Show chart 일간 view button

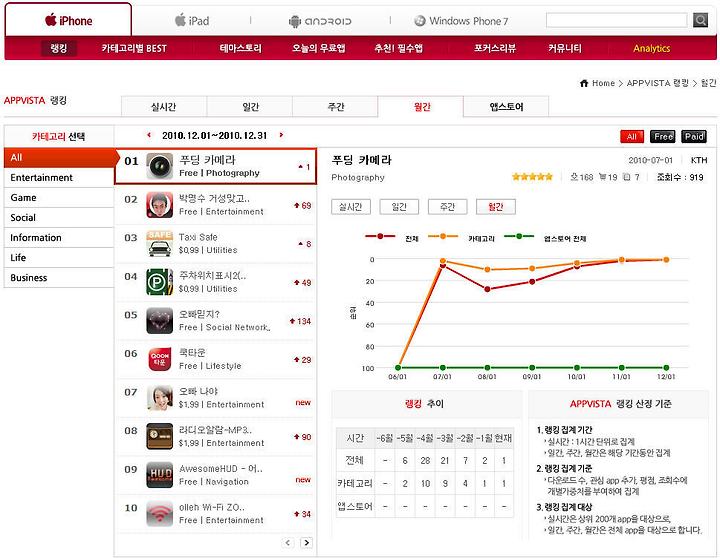coord(399,207)
